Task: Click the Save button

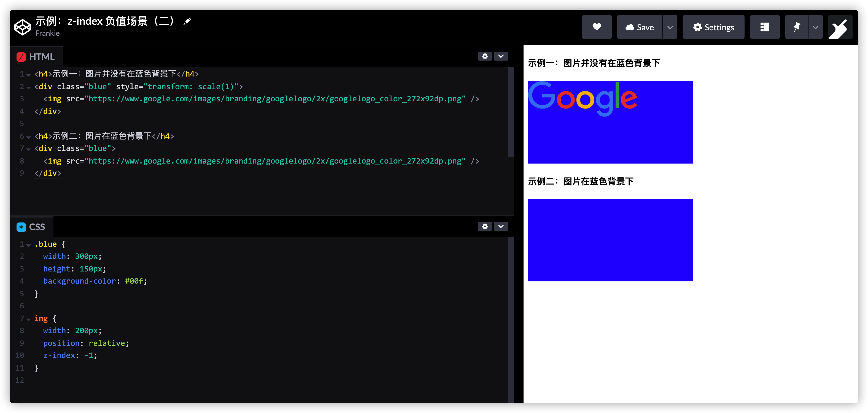Action: coord(639,27)
